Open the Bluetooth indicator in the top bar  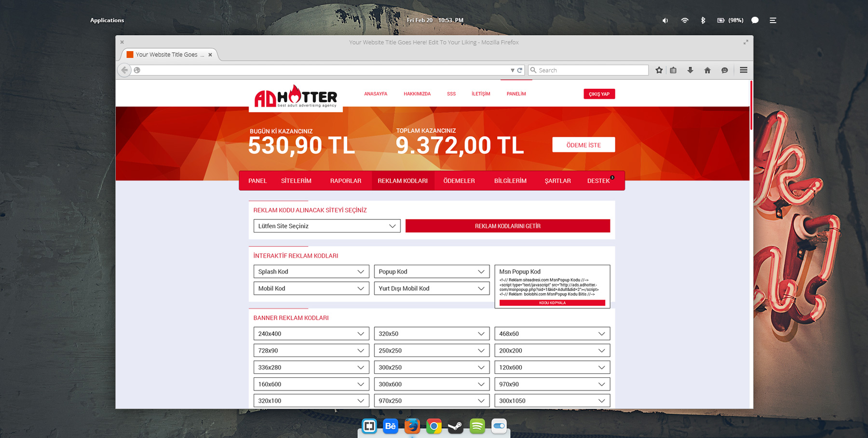(703, 20)
